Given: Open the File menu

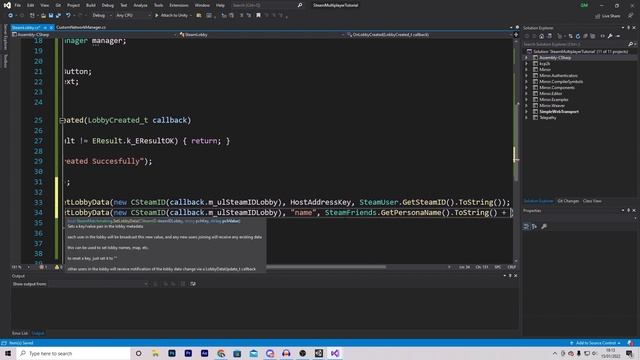Looking at the screenshot, I should click(x=18, y=5).
